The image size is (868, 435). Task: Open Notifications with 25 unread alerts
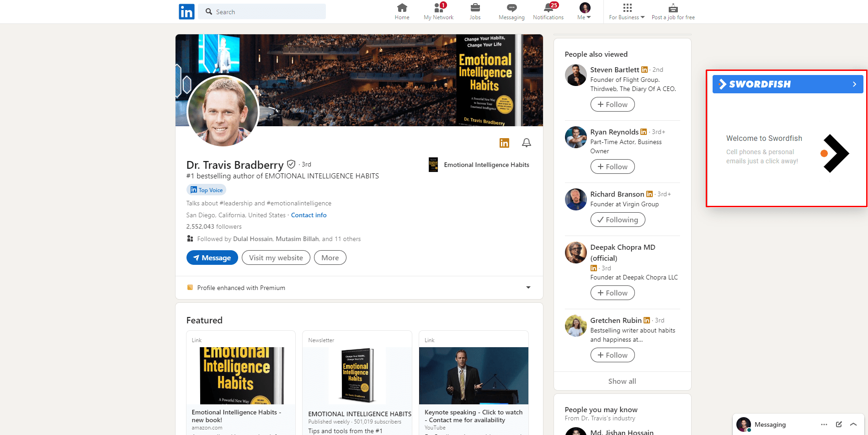[548, 8]
